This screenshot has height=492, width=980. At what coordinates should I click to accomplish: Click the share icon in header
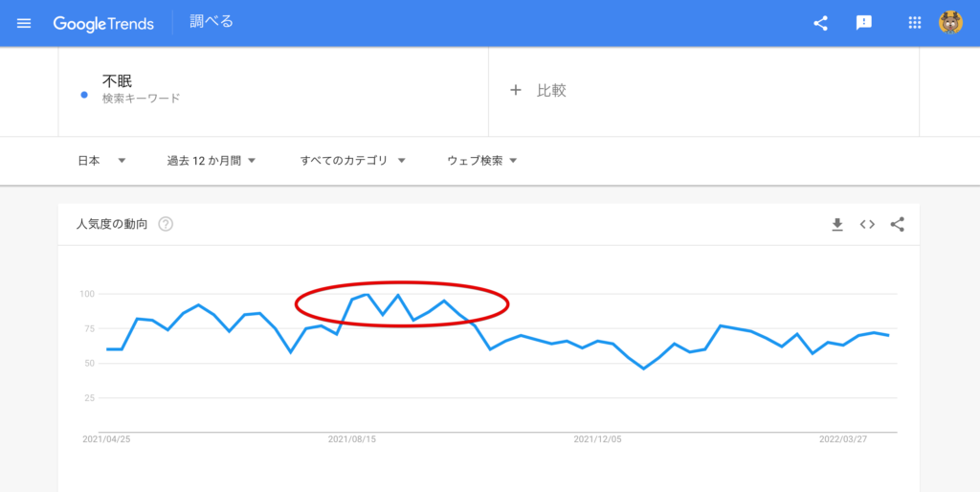pos(820,23)
